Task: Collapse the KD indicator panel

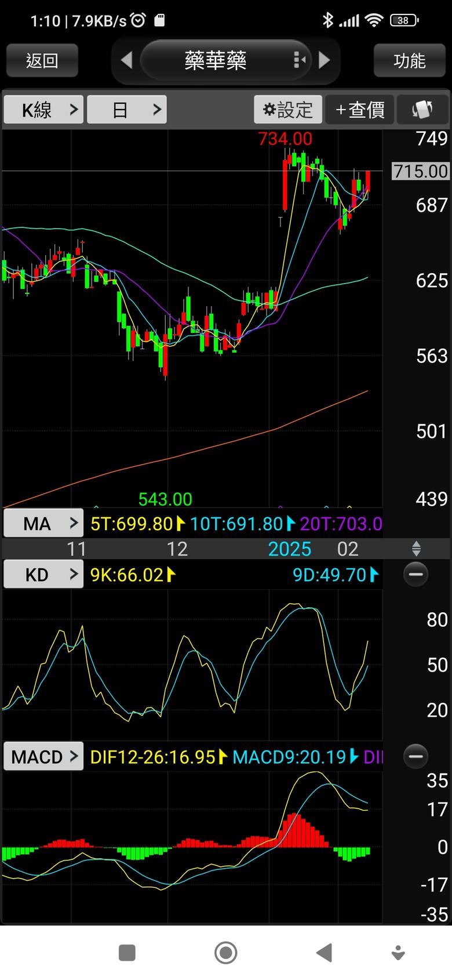Action: click(415, 575)
